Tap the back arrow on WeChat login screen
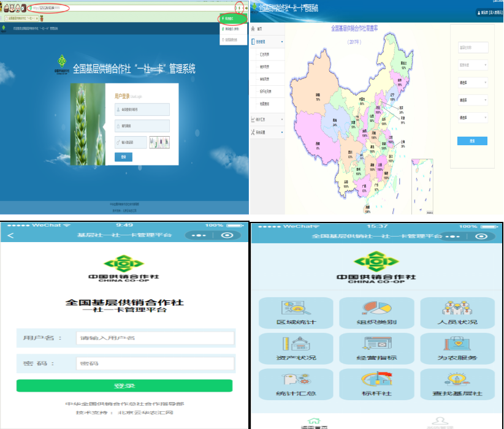The image size is (504, 429). [10, 235]
